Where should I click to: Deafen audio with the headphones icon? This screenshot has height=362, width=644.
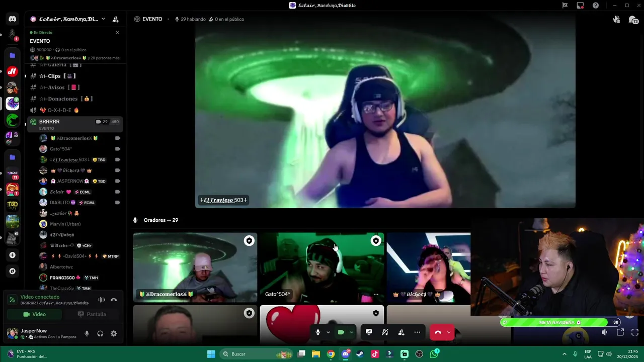click(100, 333)
